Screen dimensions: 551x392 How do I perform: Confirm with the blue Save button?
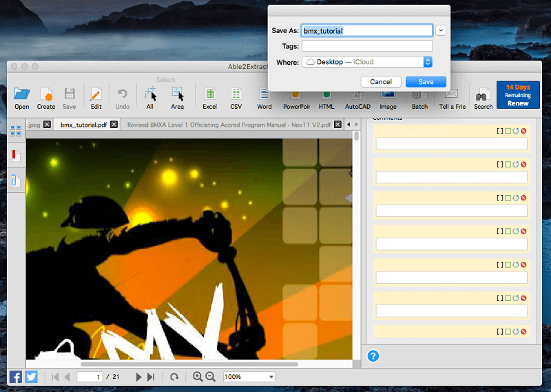(426, 82)
